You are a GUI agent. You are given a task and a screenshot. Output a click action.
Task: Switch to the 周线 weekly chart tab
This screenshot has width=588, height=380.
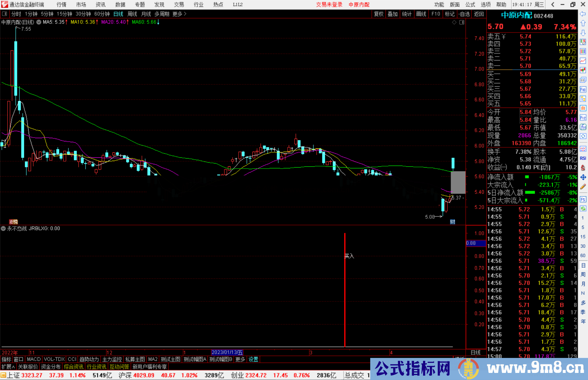(x=132, y=14)
